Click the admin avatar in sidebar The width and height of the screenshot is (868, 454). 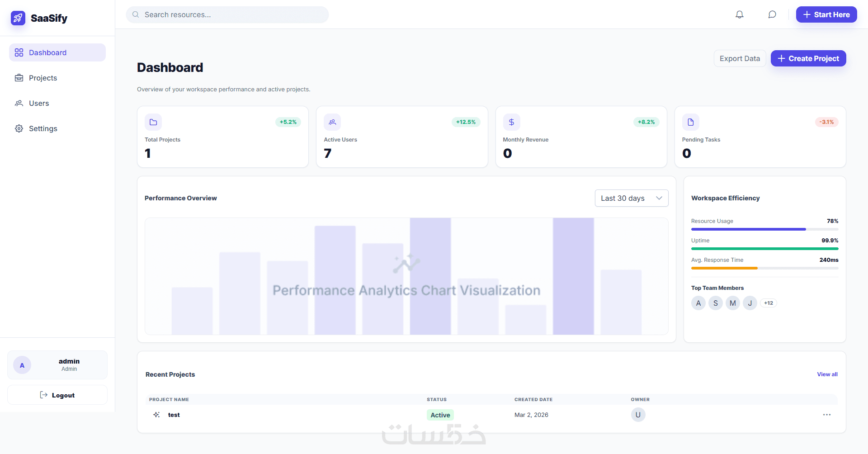(x=22, y=365)
